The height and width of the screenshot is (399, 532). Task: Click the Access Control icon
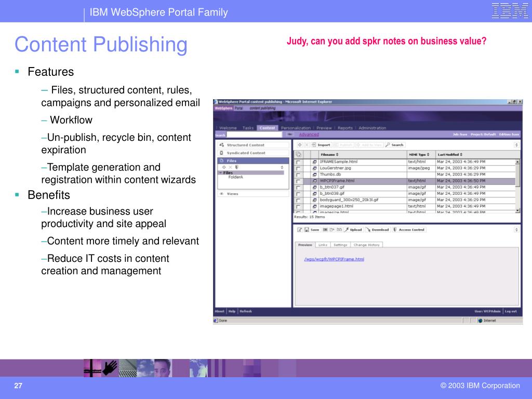[x=395, y=230]
